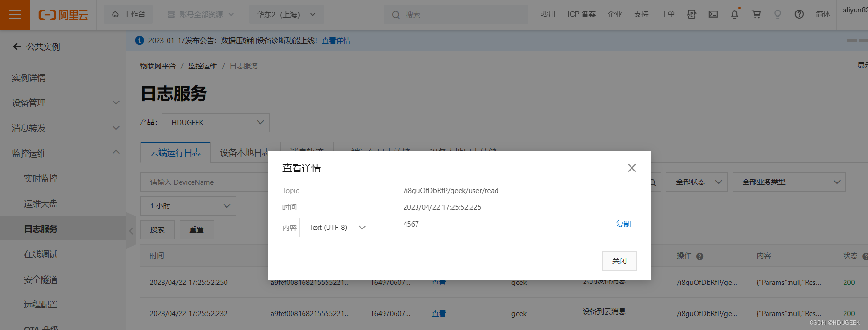This screenshot has height=330, width=868.
Task: Click the info icon in announcement bar
Action: point(139,40)
